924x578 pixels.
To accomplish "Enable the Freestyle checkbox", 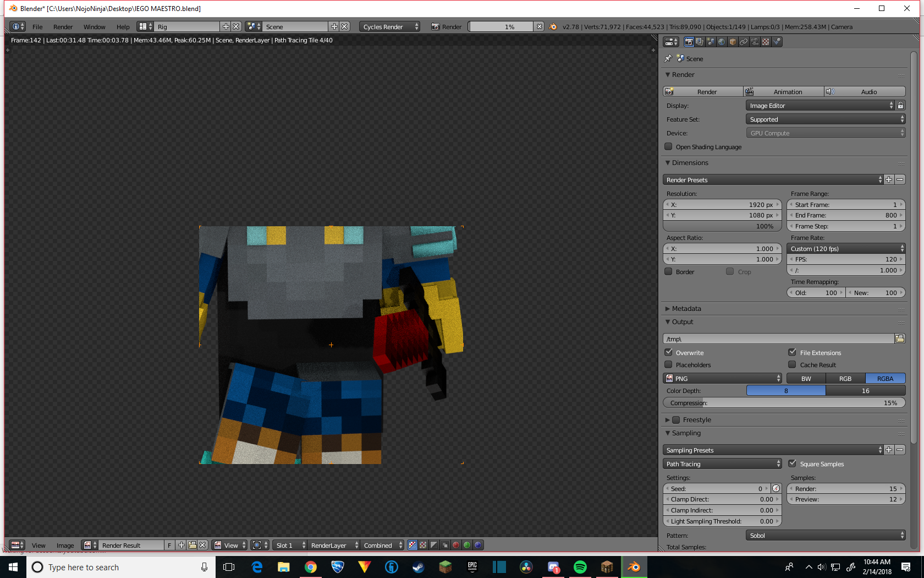I will pos(676,419).
